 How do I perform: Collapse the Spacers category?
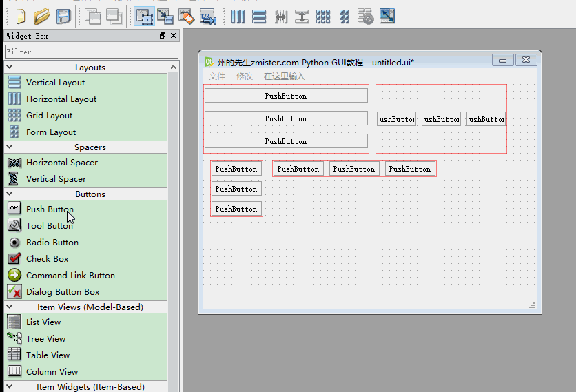tap(10, 147)
